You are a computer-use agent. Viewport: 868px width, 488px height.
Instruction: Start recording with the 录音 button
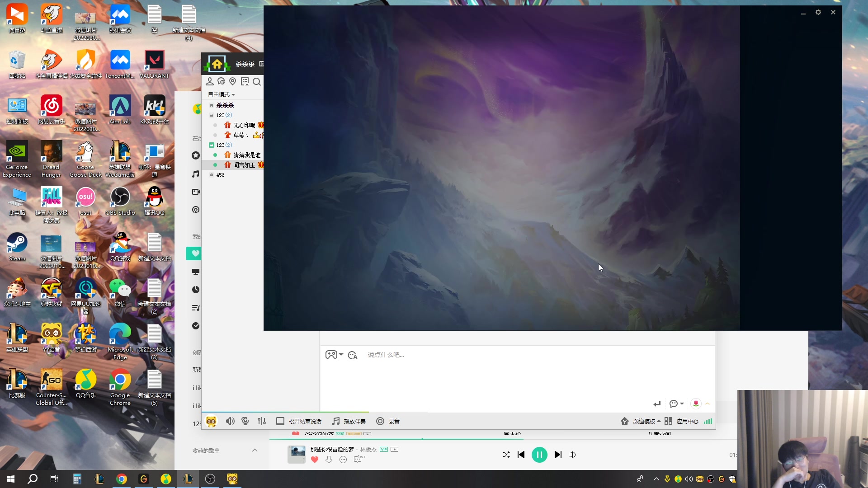click(388, 421)
